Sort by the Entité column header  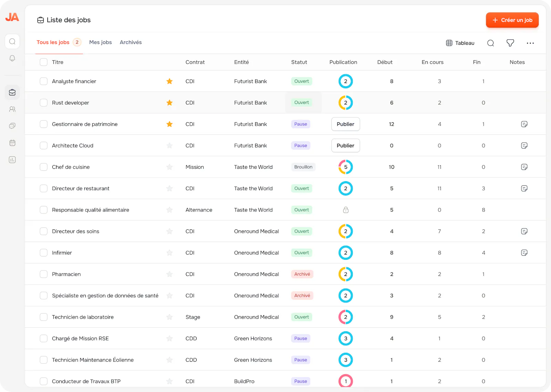click(x=241, y=62)
